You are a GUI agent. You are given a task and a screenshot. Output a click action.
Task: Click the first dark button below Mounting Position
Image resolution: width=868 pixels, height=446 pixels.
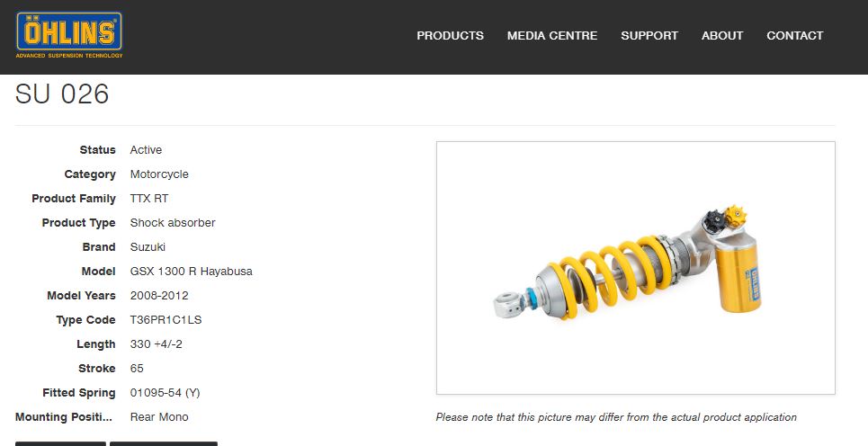pos(60,444)
